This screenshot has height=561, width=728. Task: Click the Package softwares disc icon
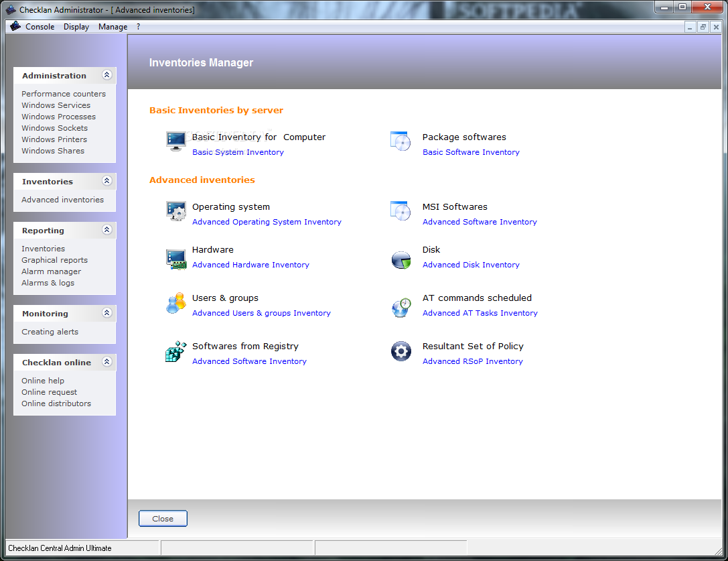(x=401, y=141)
